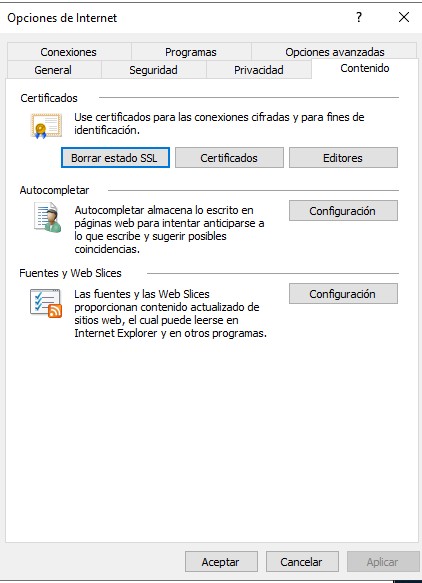Image resolution: width=422 pixels, height=583 pixels.
Task: Open Fuentes y Web Slices Configuración button
Action: click(343, 294)
